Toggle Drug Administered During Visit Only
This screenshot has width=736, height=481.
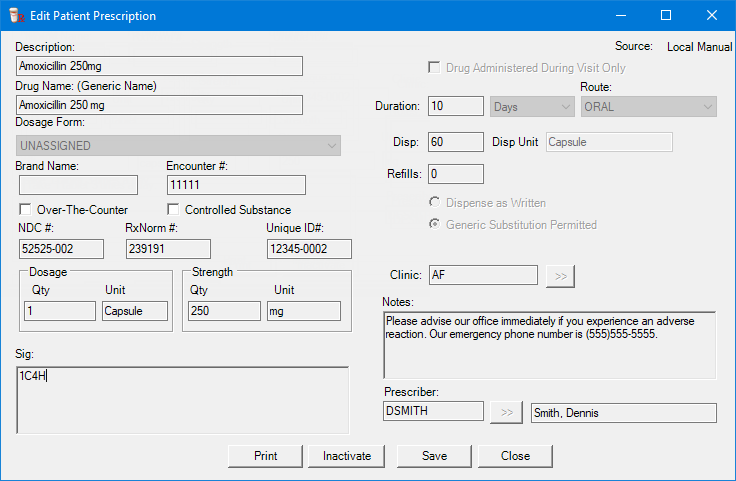[x=434, y=68]
